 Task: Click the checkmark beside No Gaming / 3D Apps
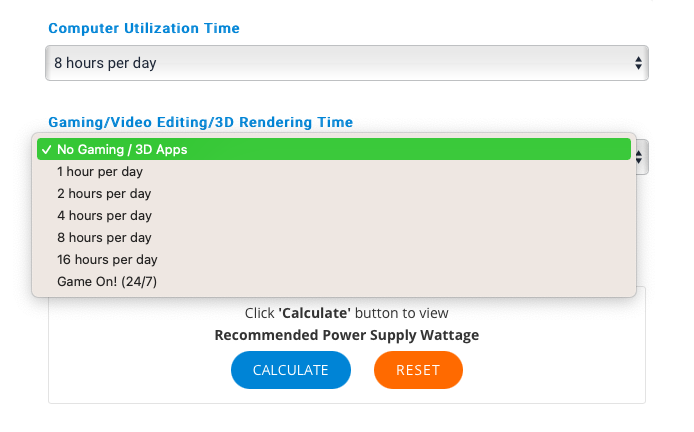tap(46, 150)
